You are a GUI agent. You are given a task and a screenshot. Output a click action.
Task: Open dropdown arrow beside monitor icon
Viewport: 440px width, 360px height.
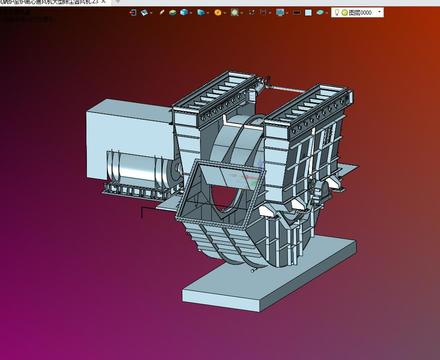point(287,13)
